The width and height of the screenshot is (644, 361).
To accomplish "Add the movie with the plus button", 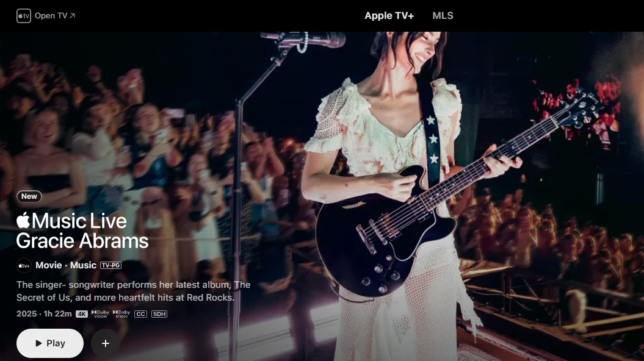I will pos(106,343).
